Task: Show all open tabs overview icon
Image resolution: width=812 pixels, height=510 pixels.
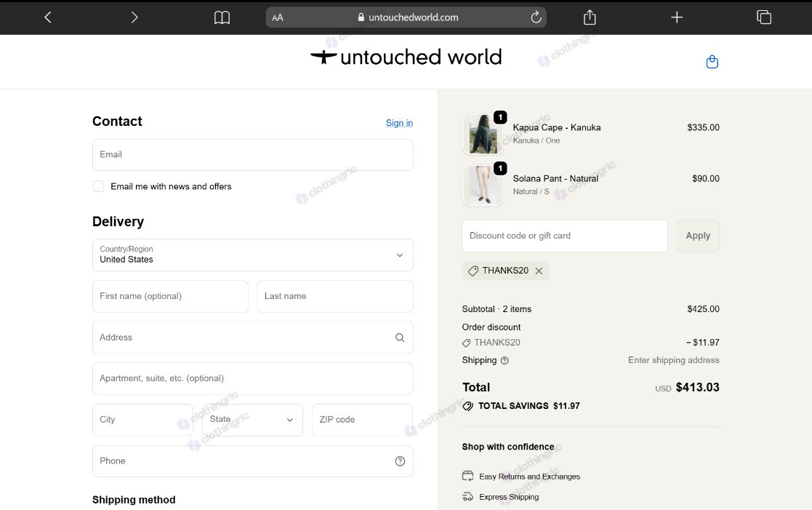Action: (x=764, y=17)
